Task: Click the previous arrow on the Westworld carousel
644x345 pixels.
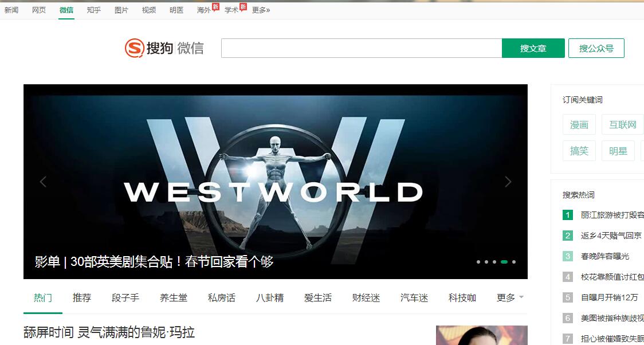Action: point(43,181)
